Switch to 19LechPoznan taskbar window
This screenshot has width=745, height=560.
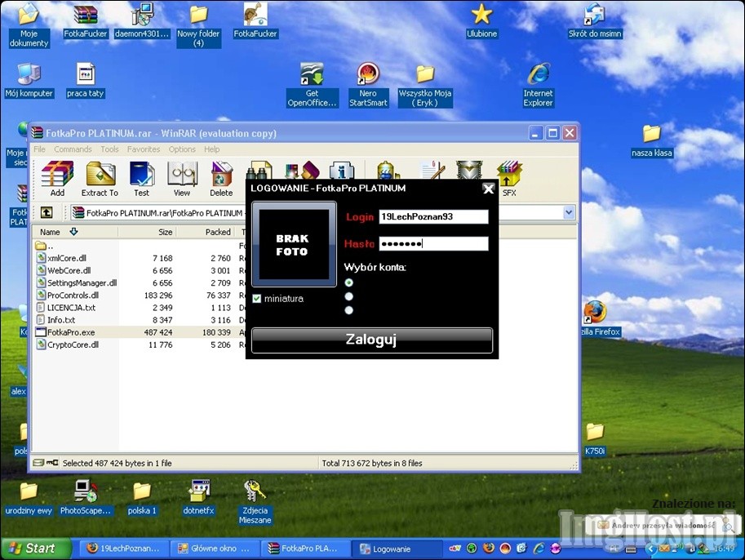pyautogui.click(x=122, y=549)
